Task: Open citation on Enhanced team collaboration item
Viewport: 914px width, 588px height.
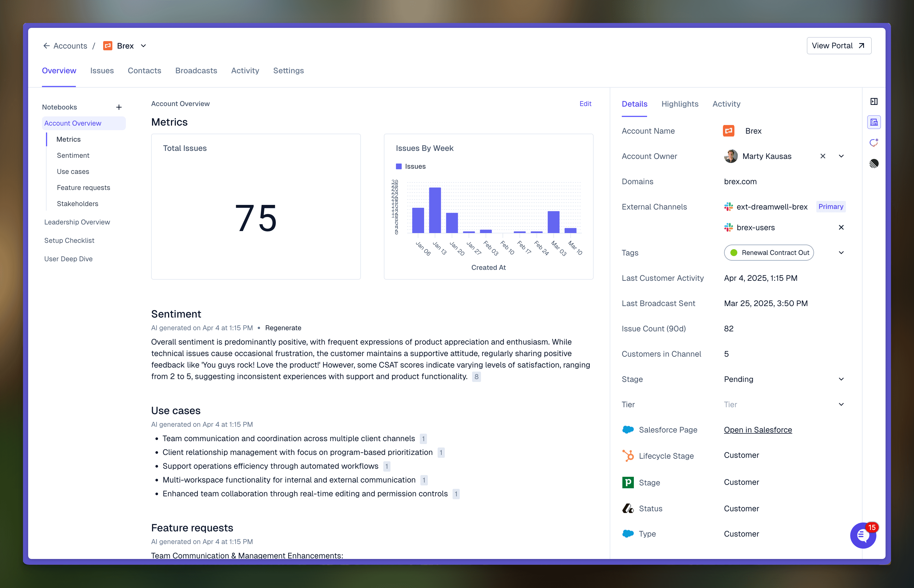Action: pyautogui.click(x=456, y=494)
